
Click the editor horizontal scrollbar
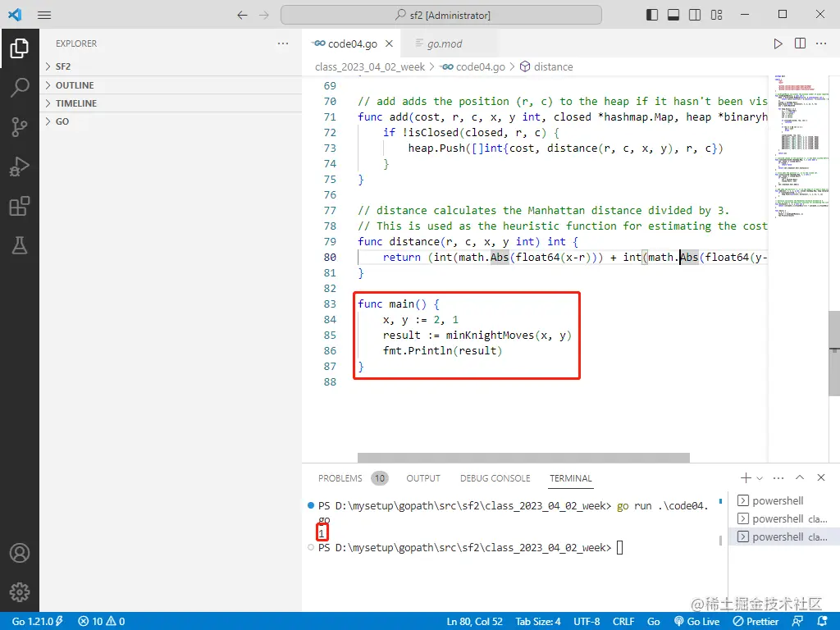click(523, 458)
